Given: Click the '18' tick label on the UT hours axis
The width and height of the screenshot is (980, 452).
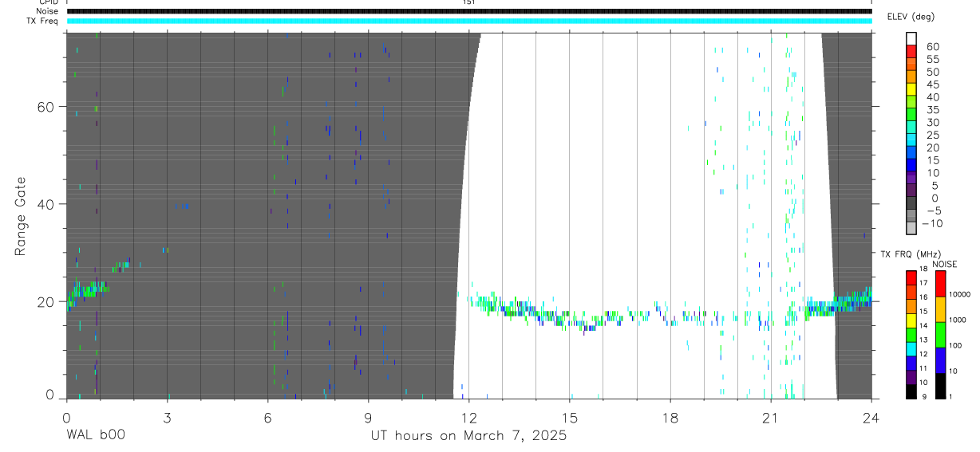Looking at the screenshot, I should (670, 417).
